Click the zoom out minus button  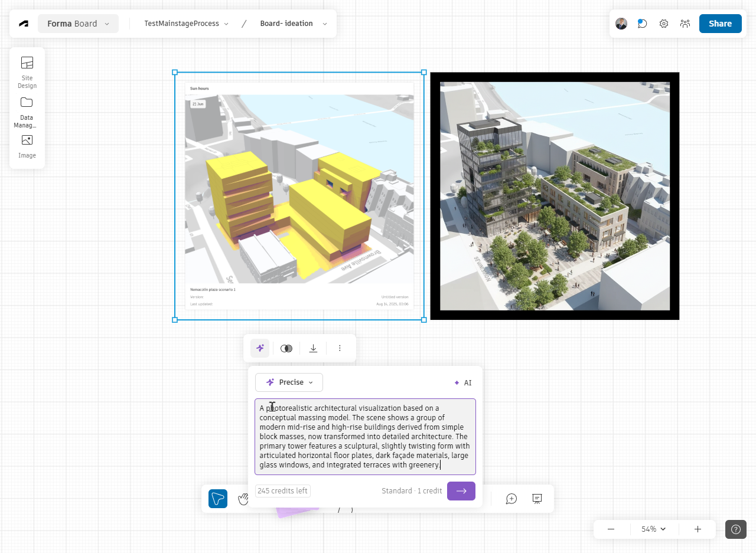click(x=611, y=529)
